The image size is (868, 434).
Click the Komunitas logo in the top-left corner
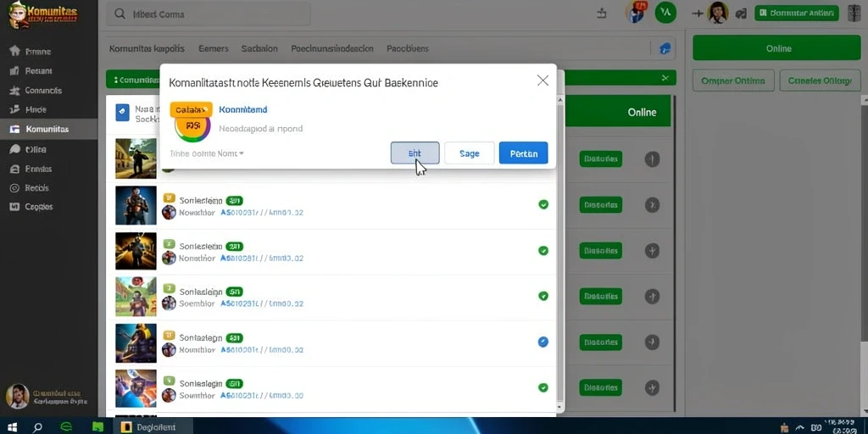point(43,15)
